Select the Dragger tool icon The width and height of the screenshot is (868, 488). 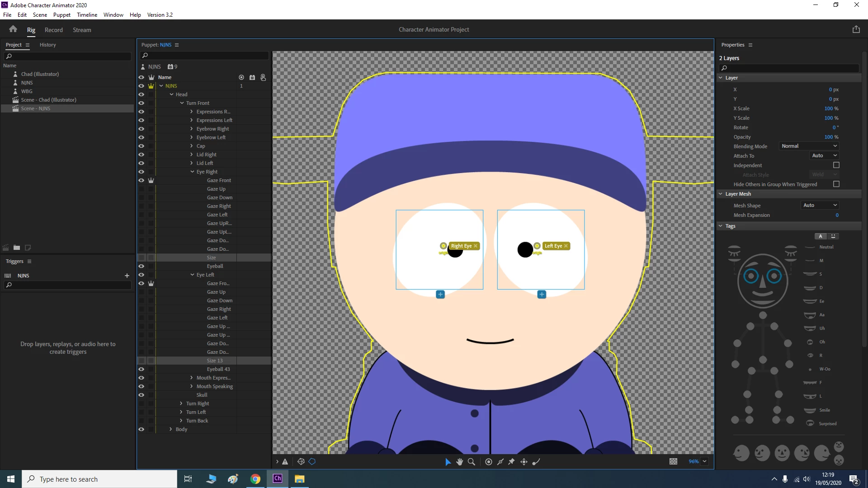[524, 461]
